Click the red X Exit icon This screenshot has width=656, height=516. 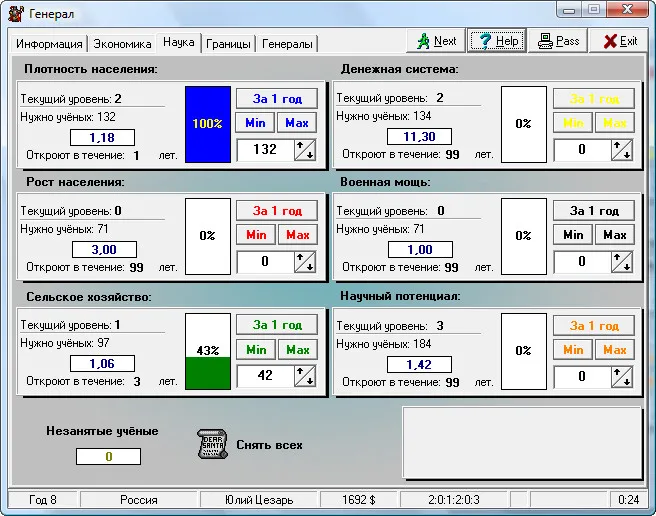click(x=607, y=41)
